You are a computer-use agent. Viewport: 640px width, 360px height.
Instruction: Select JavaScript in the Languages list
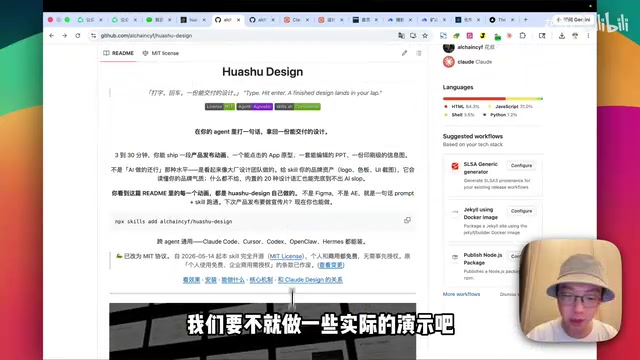(510, 107)
